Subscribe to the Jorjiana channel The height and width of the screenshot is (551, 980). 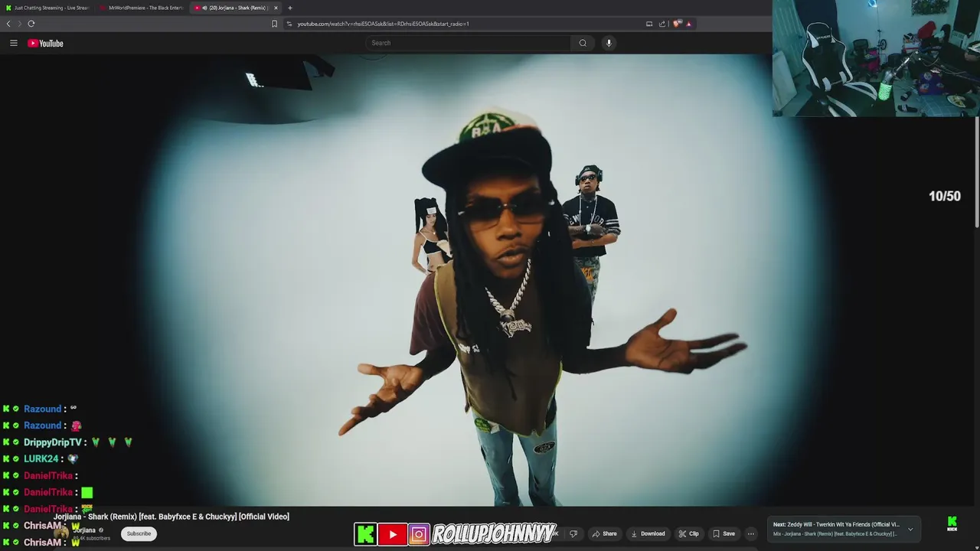pos(139,533)
